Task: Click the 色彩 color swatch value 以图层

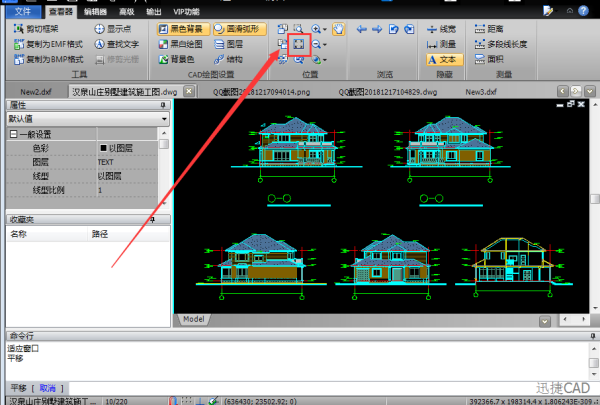Action: [122, 148]
